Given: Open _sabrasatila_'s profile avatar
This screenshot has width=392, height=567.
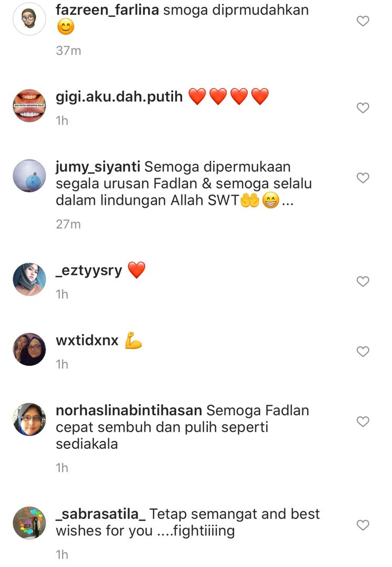Looking at the screenshot, I should pyautogui.click(x=29, y=522).
